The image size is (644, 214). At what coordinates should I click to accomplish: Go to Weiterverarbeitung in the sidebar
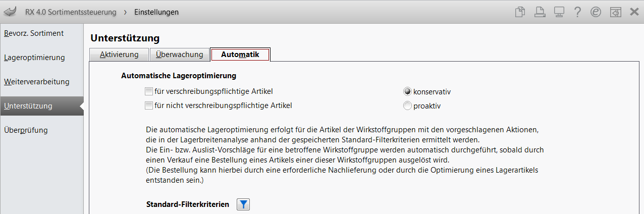coord(37,82)
